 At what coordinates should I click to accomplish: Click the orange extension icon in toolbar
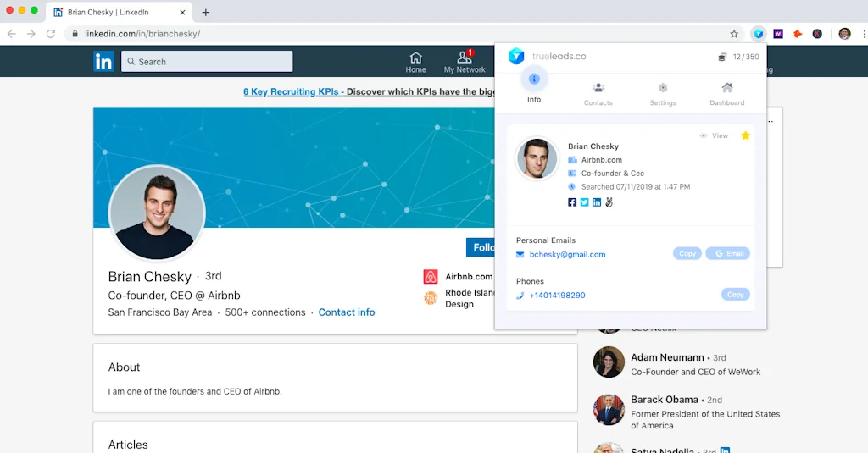pos(798,34)
